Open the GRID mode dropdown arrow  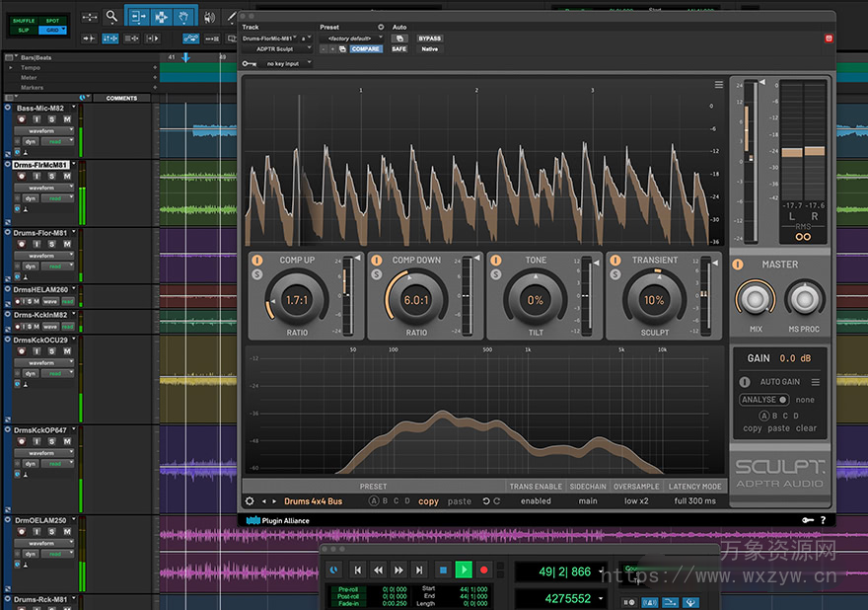click(63, 29)
